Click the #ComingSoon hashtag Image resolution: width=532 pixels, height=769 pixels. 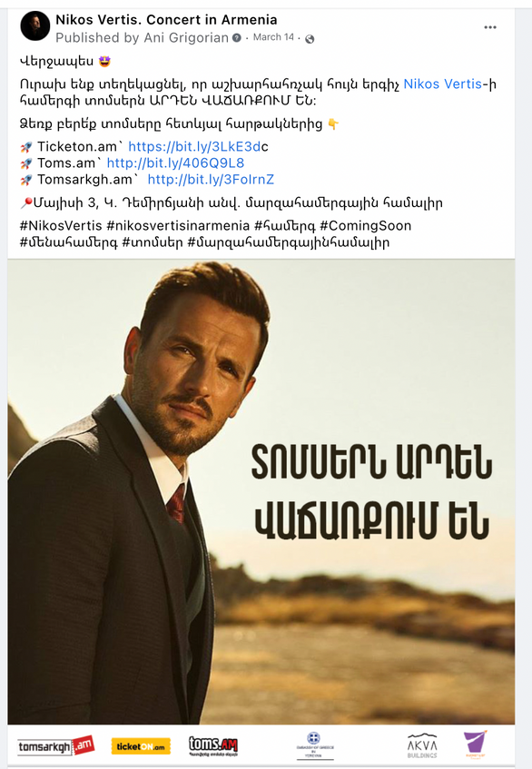click(x=365, y=225)
